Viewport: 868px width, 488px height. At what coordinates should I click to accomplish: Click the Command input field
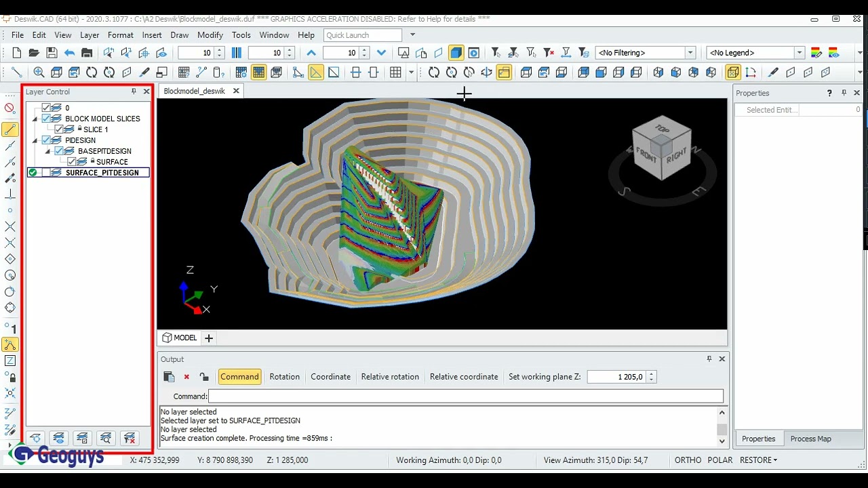466,396
